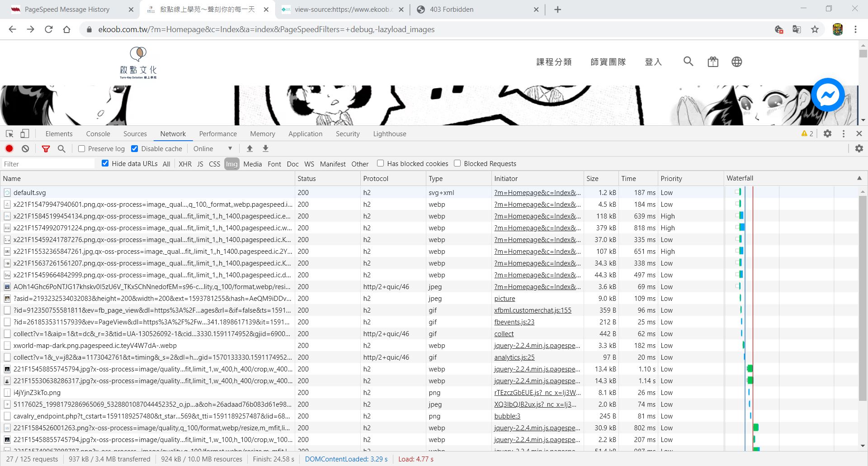This screenshot has height=466, width=868.
Task: Open DevTools settings gear
Action: (x=827, y=133)
